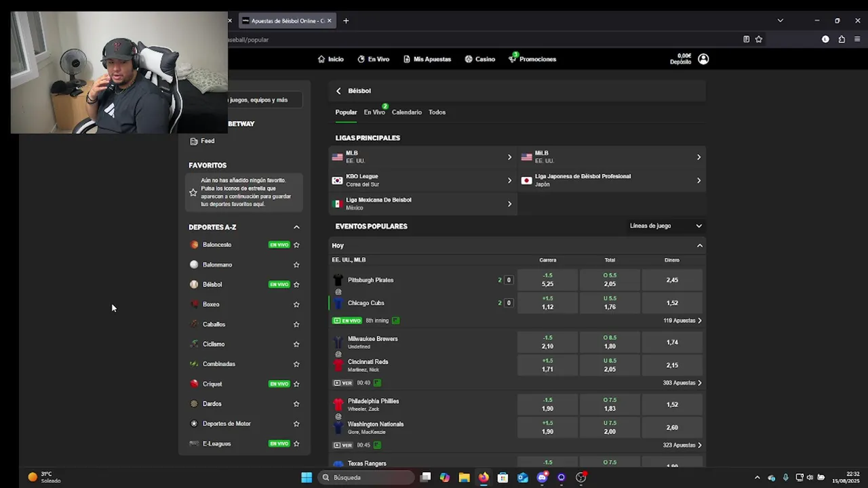Image resolution: width=868 pixels, height=488 pixels.
Task: Open E-Leagues sport icon in sidebar
Action: (x=194, y=444)
